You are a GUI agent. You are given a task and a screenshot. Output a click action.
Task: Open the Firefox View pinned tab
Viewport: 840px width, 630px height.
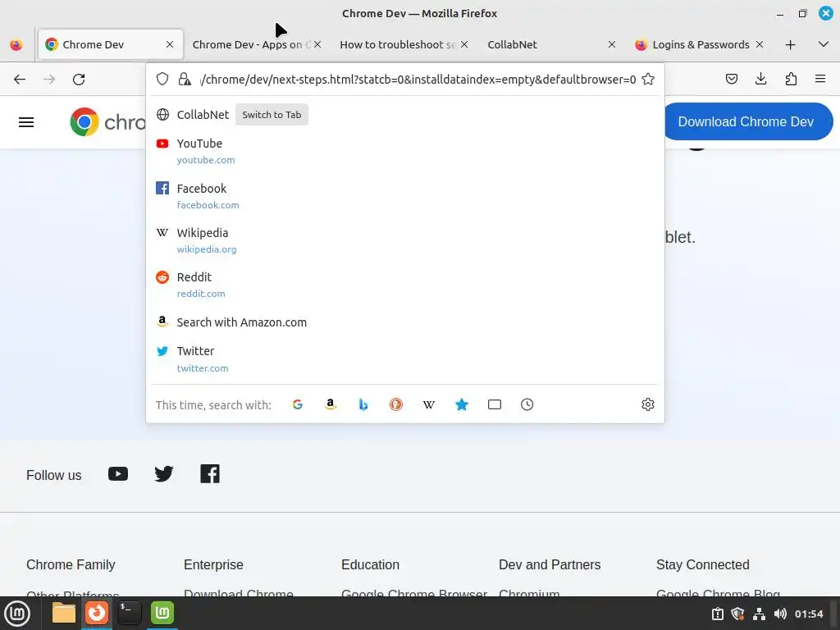coord(16,44)
